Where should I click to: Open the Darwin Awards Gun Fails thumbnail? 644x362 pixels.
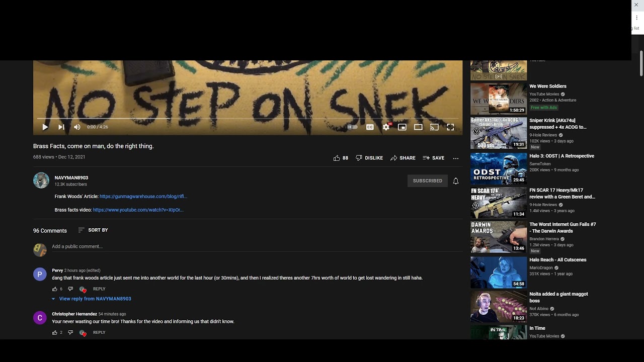[499, 237]
